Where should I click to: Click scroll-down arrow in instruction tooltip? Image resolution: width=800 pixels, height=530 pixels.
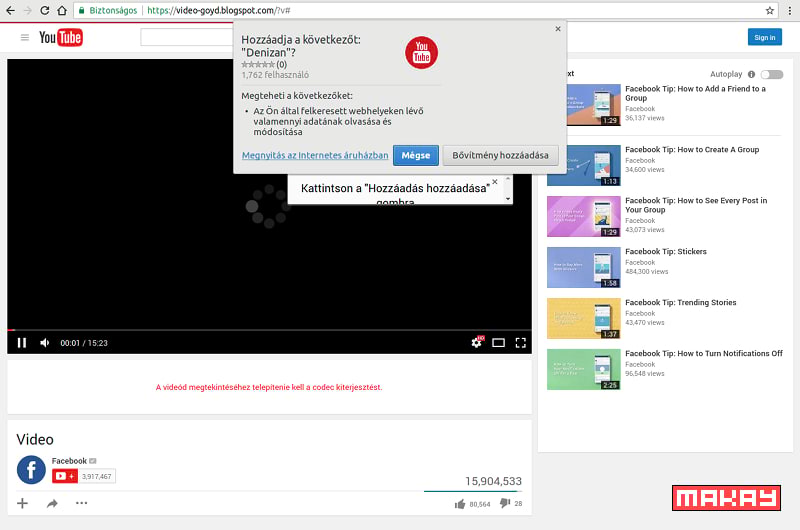(508, 198)
